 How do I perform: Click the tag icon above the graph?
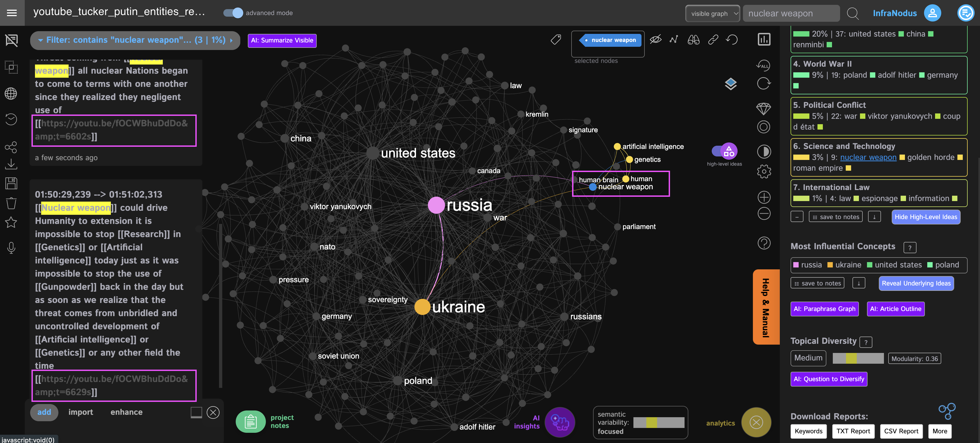[x=556, y=40]
